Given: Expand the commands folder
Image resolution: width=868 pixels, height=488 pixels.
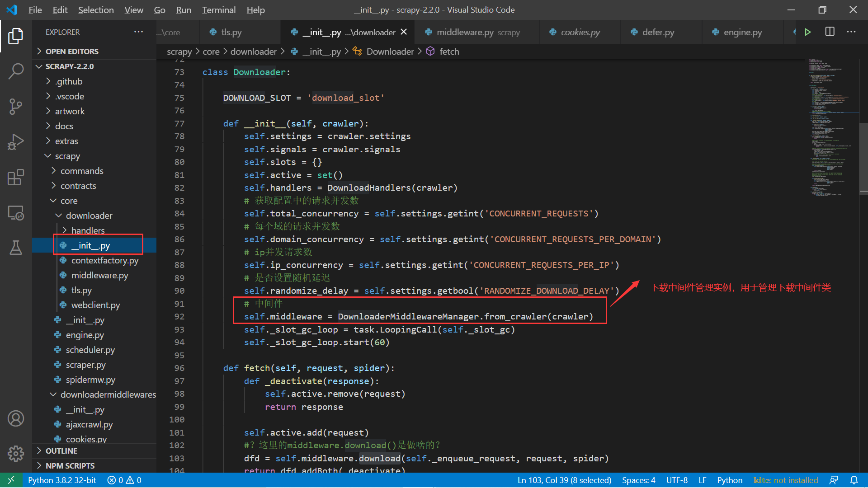Looking at the screenshot, I should coord(94,171).
